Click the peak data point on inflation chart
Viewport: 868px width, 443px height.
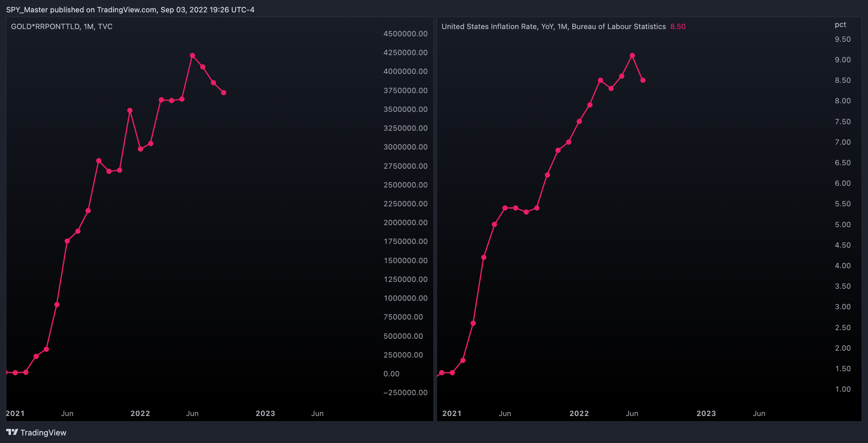pyautogui.click(x=632, y=55)
